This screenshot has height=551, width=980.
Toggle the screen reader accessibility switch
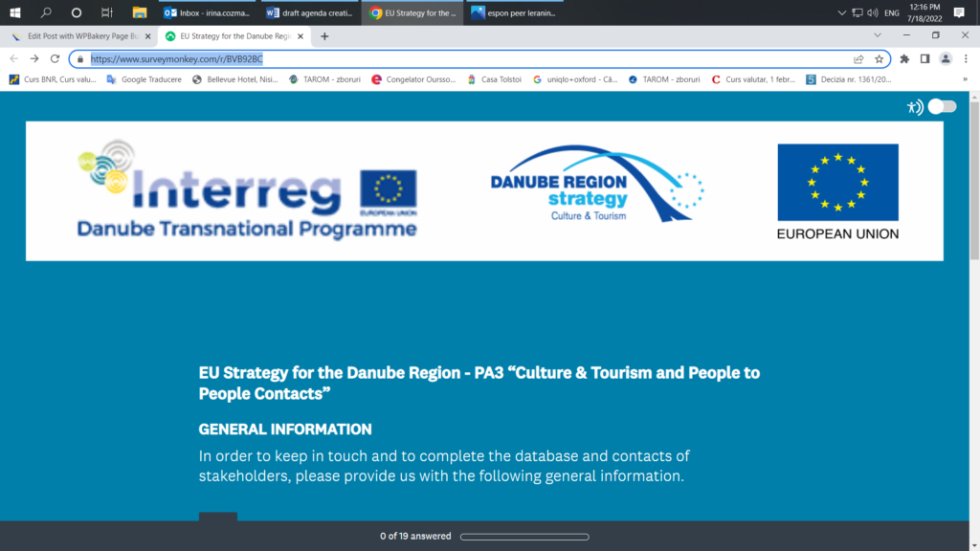[x=941, y=106]
